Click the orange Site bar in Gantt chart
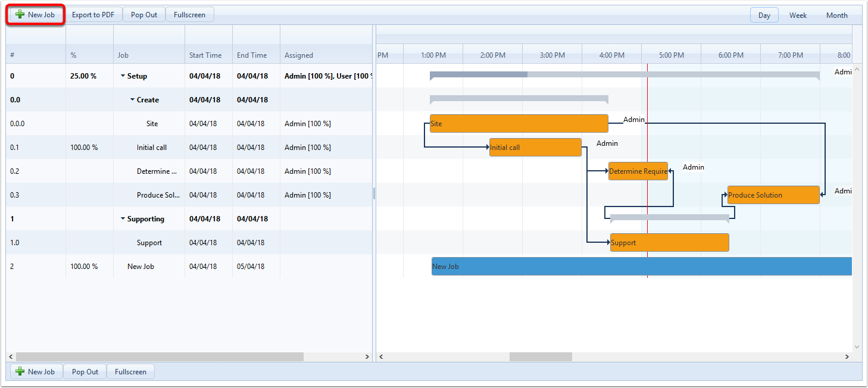The height and width of the screenshot is (388, 868). pos(519,124)
